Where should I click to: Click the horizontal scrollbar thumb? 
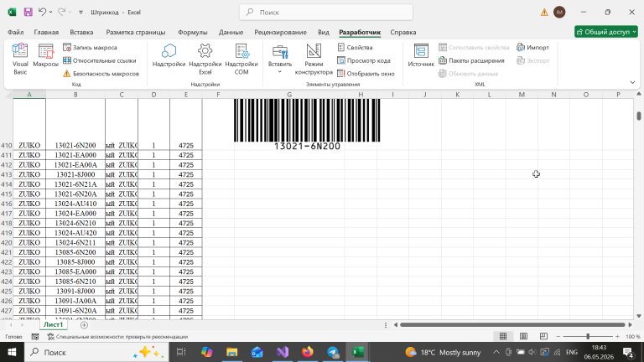coord(512,324)
